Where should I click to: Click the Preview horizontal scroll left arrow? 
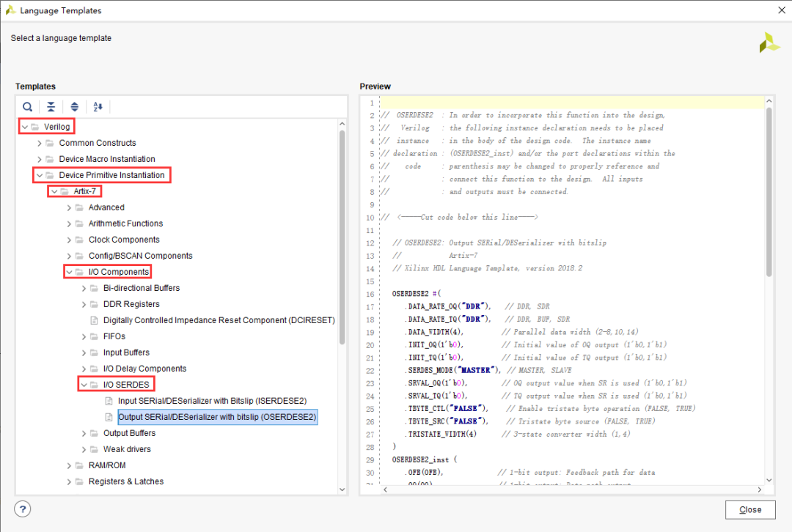click(386, 489)
